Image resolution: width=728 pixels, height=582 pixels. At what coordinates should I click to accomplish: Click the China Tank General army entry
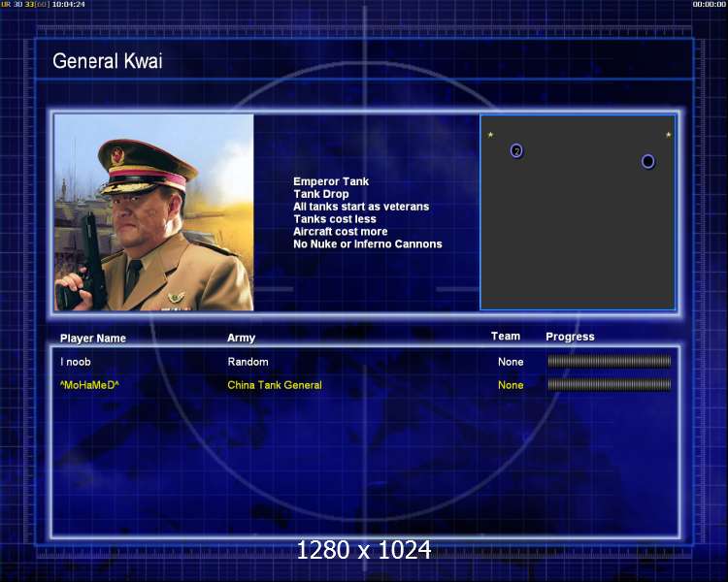(x=275, y=385)
